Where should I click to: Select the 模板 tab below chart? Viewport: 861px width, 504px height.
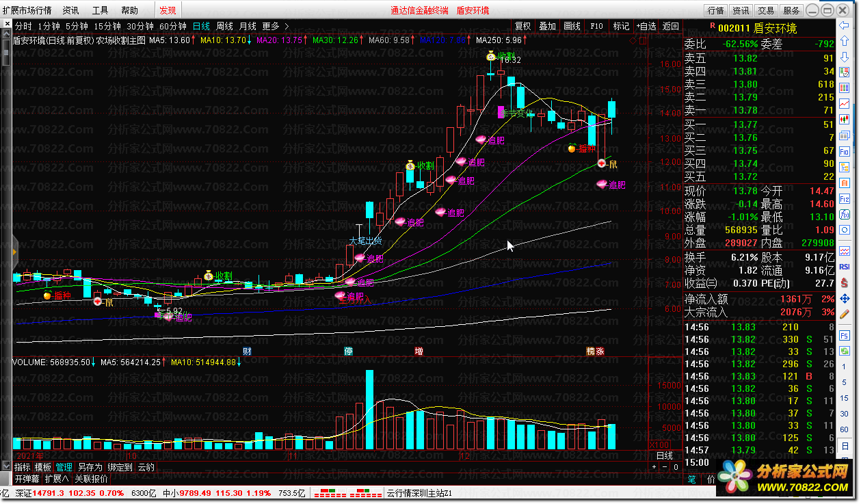(x=43, y=467)
